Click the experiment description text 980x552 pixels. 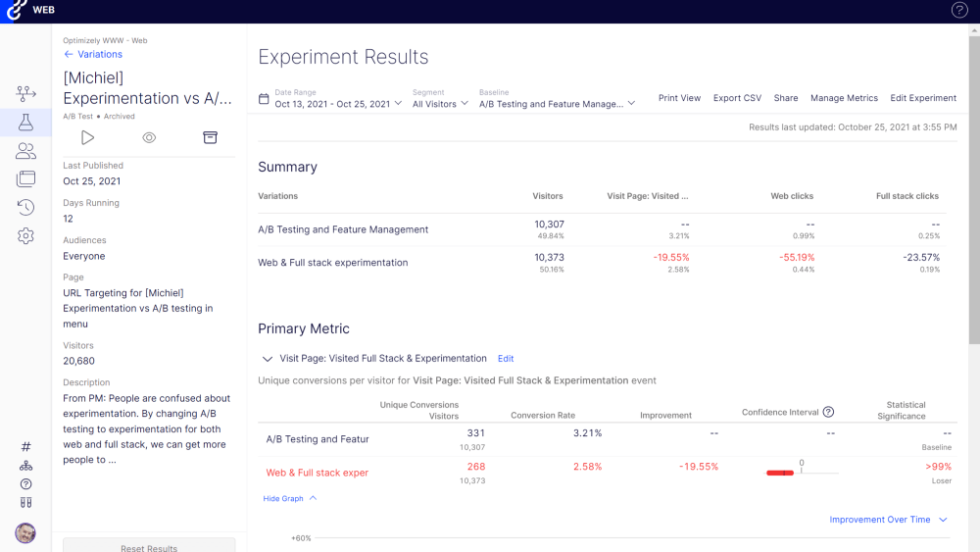click(x=147, y=428)
